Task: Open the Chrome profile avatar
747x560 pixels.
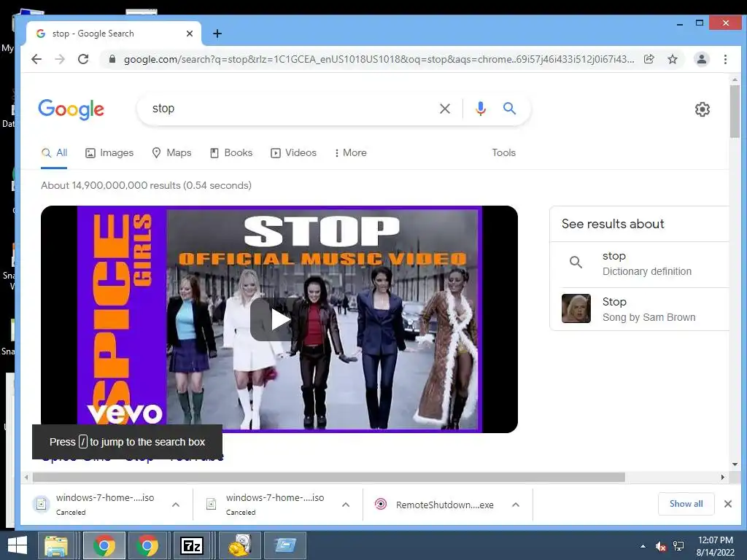Action: point(702,59)
